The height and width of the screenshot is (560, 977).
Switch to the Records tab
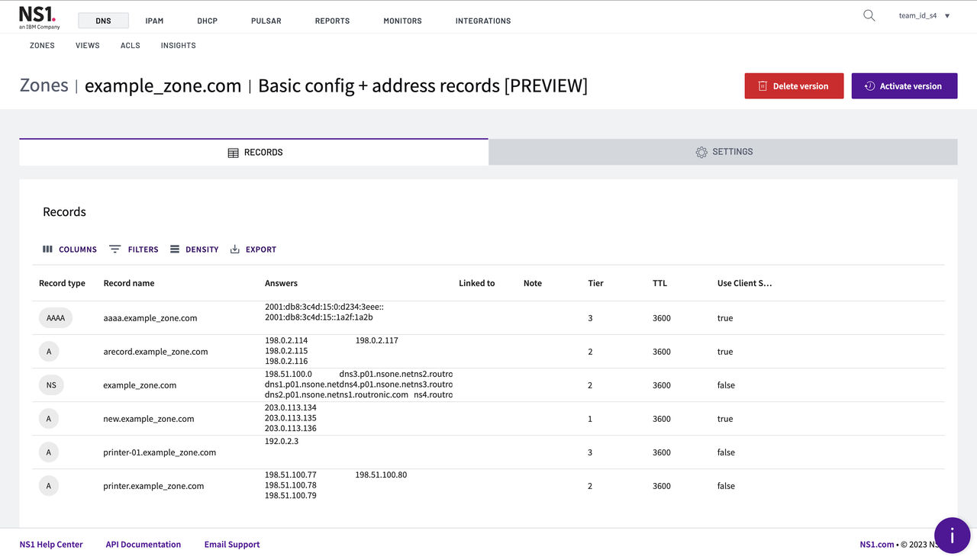[253, 152]
